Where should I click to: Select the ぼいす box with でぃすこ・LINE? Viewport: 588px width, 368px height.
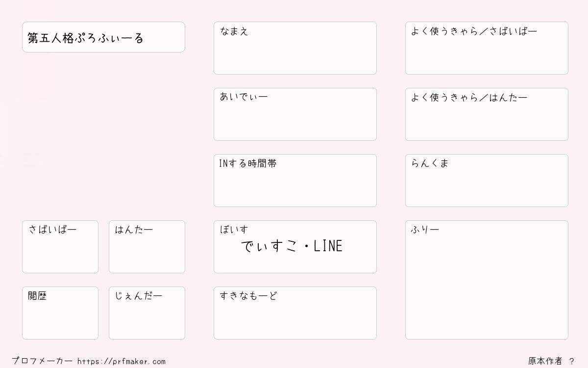tap(295, 247)
